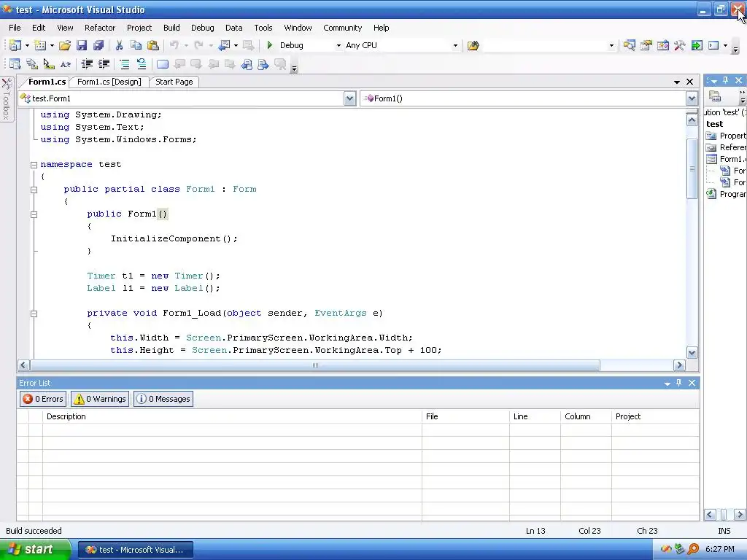Collapse the Form1 class outlining block
The width and height of the screenshot is (747, 560).
point(34,190)
